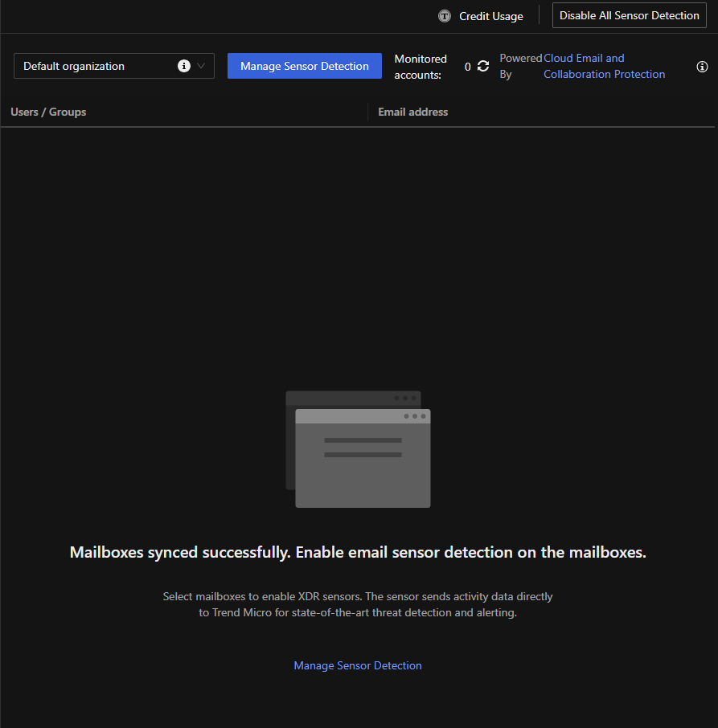Click the Monitored accounts label
The image size is (718, 728).
pos(421,67)
